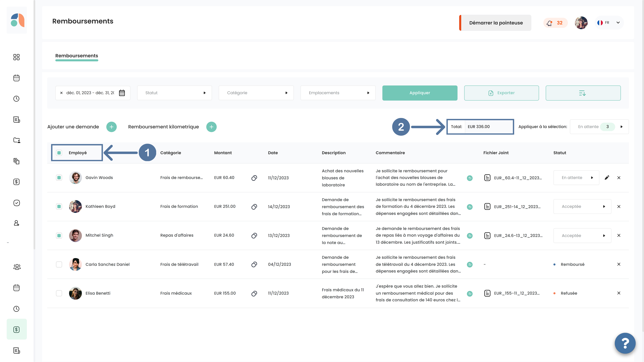Open attached file icon for EUR_24.6-13_12_2023
Viewport: 644px width, 362px height.
coord(487,236)
